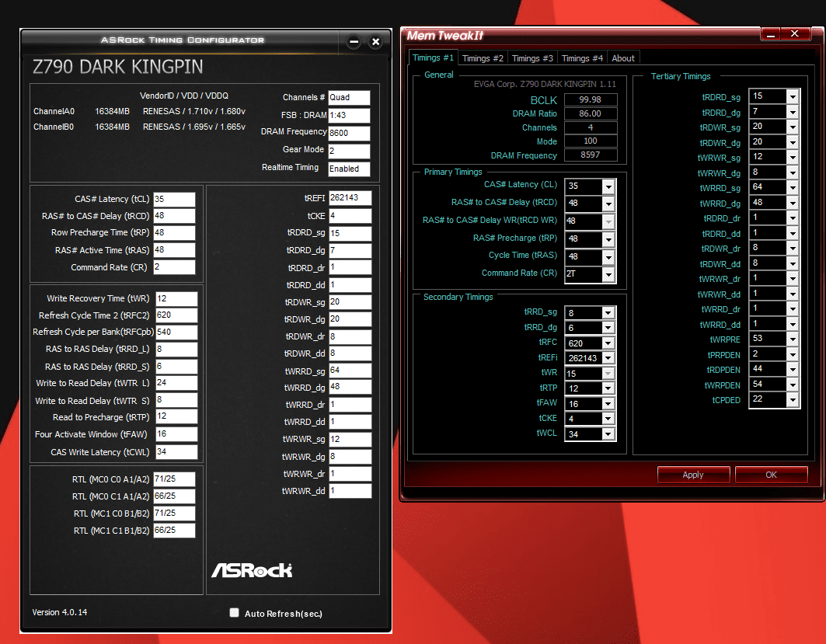Select the Realtime Timing field
This screenshot has height=644, width=826.
349,169
